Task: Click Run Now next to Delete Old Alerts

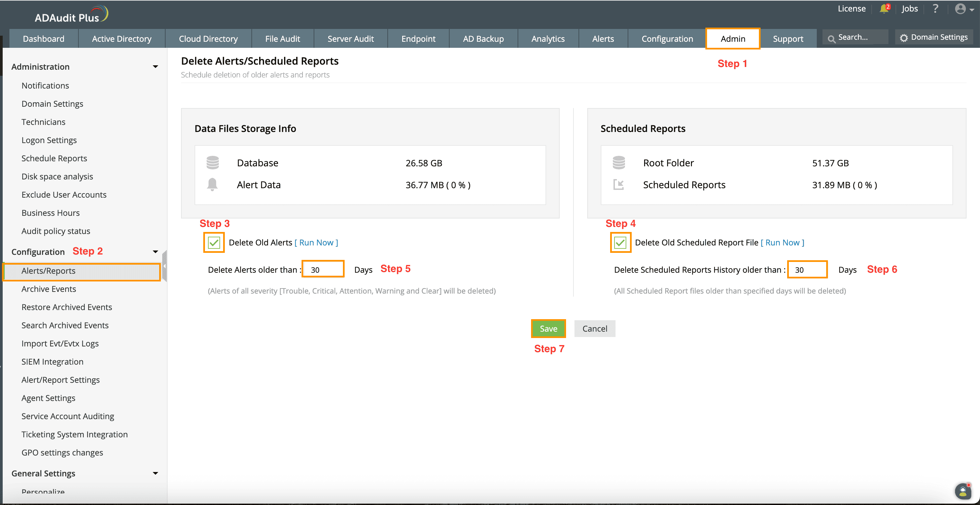Action: click(x=316, y=242)
